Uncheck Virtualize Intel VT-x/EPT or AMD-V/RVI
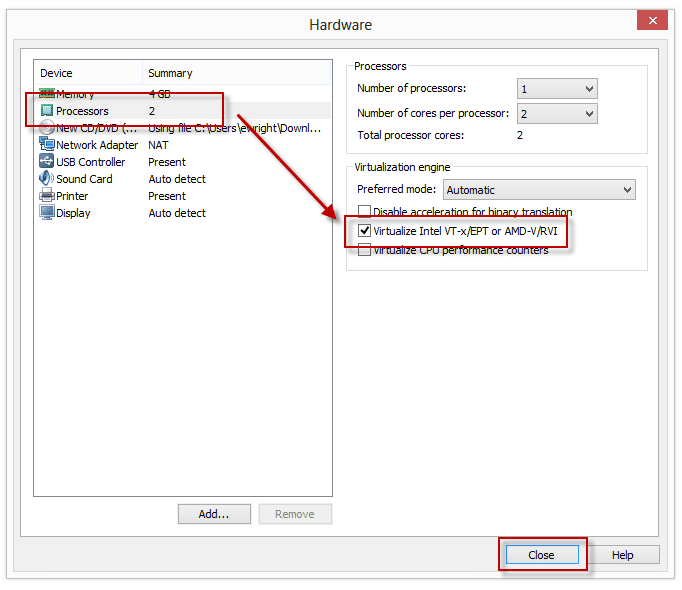This screenshot has height=590, width=682. click(364, 231)
